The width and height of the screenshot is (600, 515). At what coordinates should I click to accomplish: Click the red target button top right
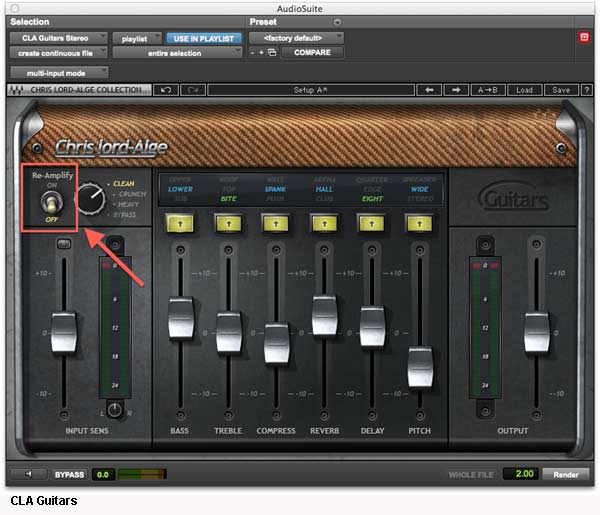(584, 37)
